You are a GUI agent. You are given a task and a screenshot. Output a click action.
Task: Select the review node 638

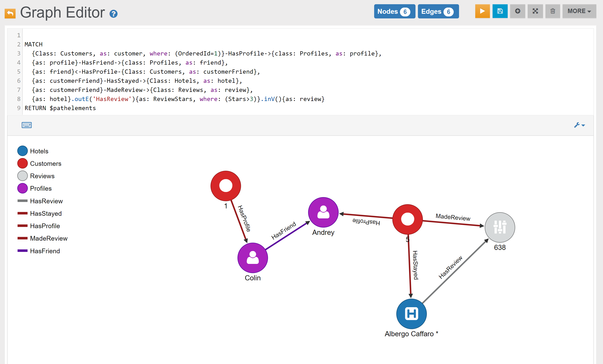click(x=499, y=227)
